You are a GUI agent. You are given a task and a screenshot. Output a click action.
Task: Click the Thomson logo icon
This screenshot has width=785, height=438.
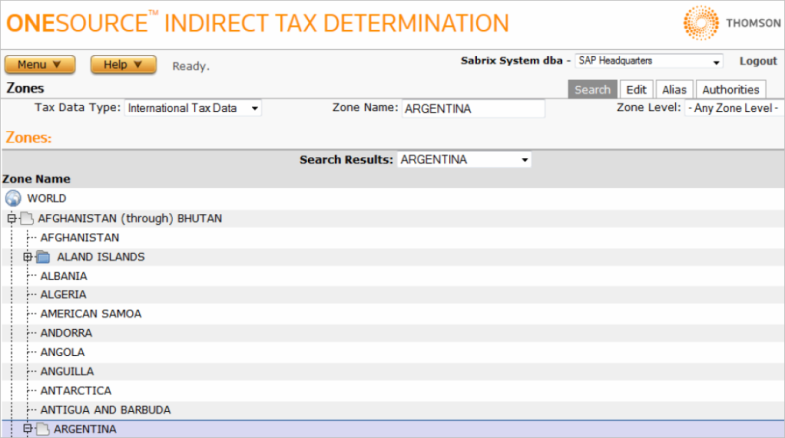701,23
